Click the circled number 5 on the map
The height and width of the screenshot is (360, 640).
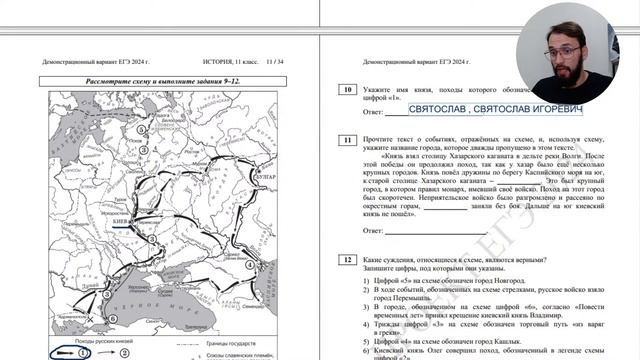[x=141, y=130]
